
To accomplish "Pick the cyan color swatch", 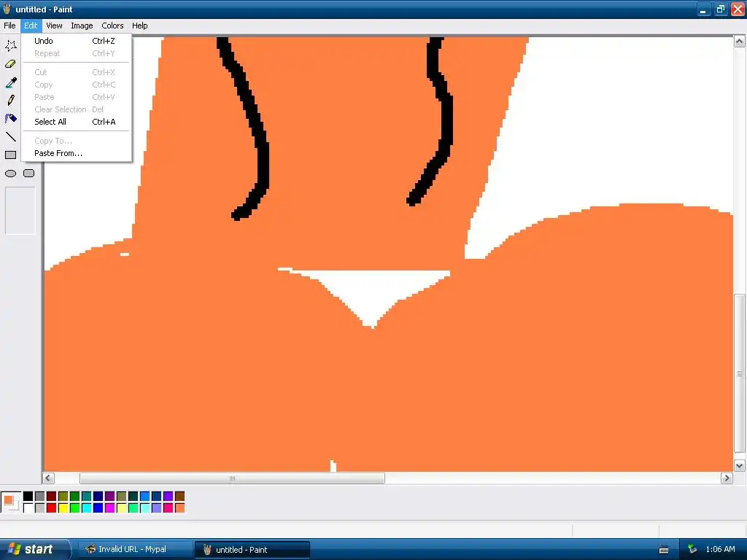I will 86,508.
